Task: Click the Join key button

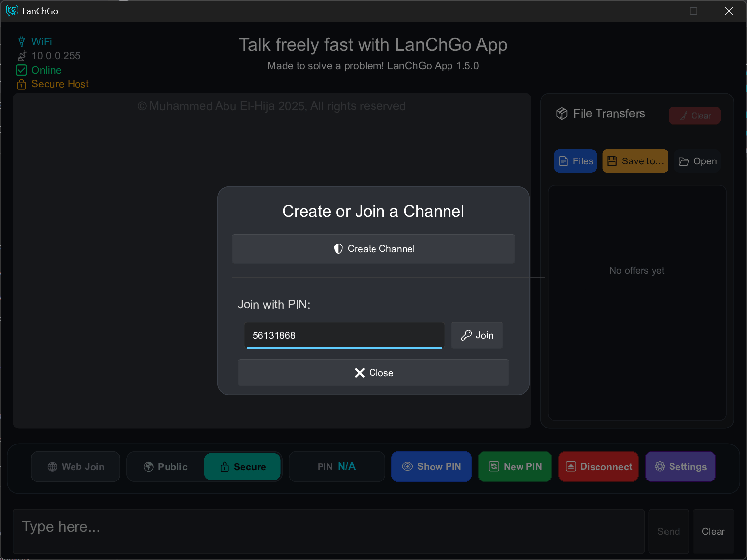Action: (477, 335)
